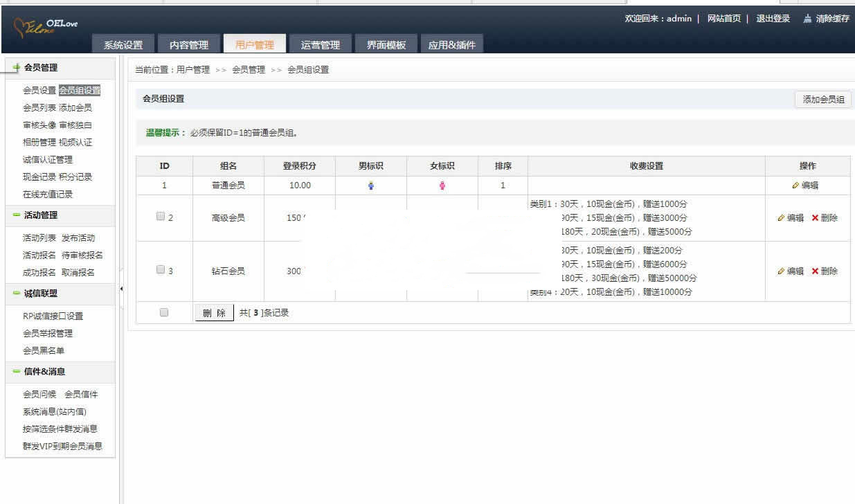Click the edit pencil icon for 高级会员
Viewport: 855px width, 504px height.
[x=782, y=218]
